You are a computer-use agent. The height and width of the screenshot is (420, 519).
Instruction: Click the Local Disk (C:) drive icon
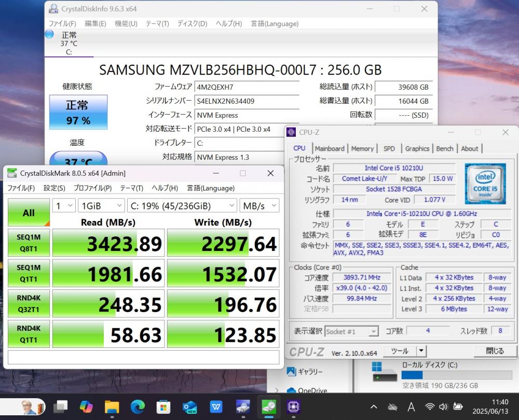[x=385, y=372]
